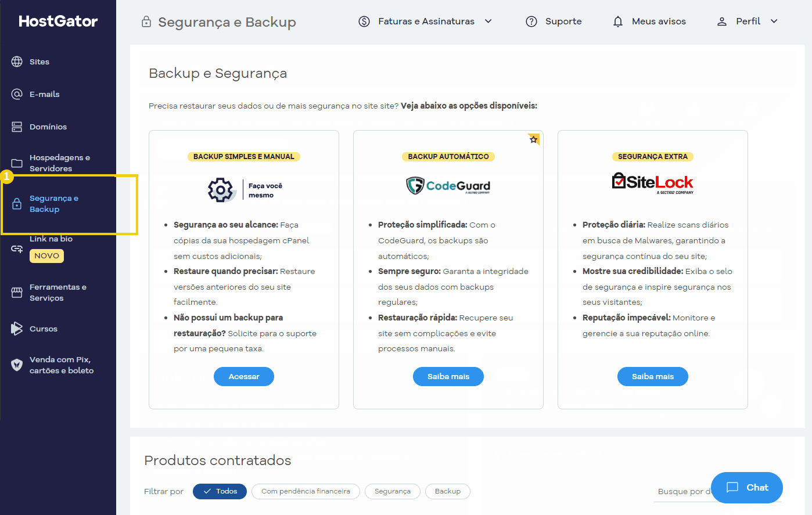The height and width of the screenshot is (515, 812).
Task: Click the Perfil user icon
Action: [x=722, y=21]
